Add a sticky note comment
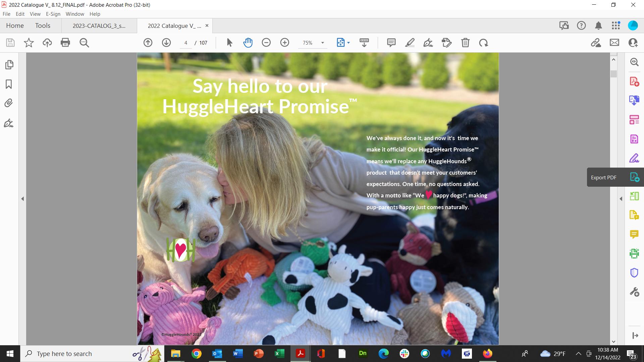This screenshot has height=362, width=644. tap(391, 43)
